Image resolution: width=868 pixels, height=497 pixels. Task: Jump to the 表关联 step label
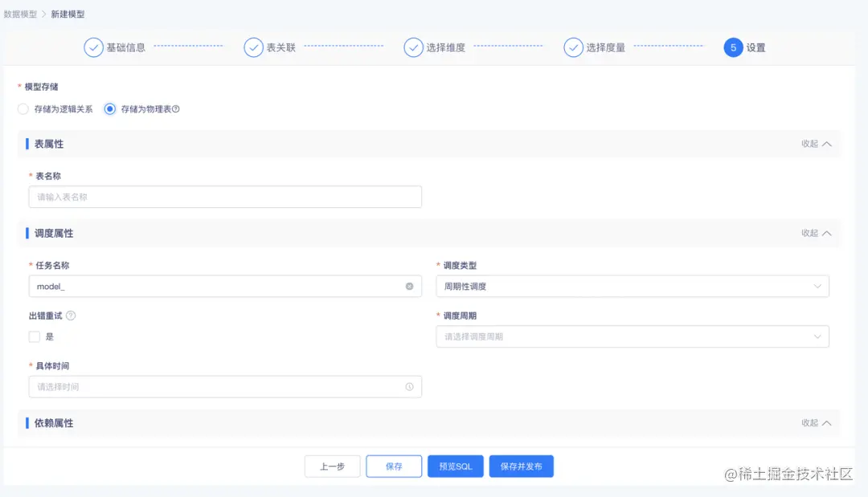tap(281, 47)
